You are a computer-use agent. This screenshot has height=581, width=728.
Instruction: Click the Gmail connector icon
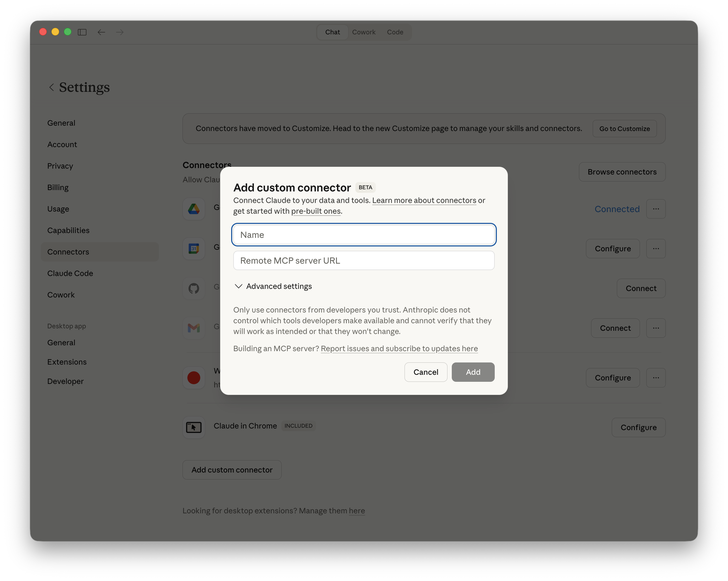pos(194,328)
